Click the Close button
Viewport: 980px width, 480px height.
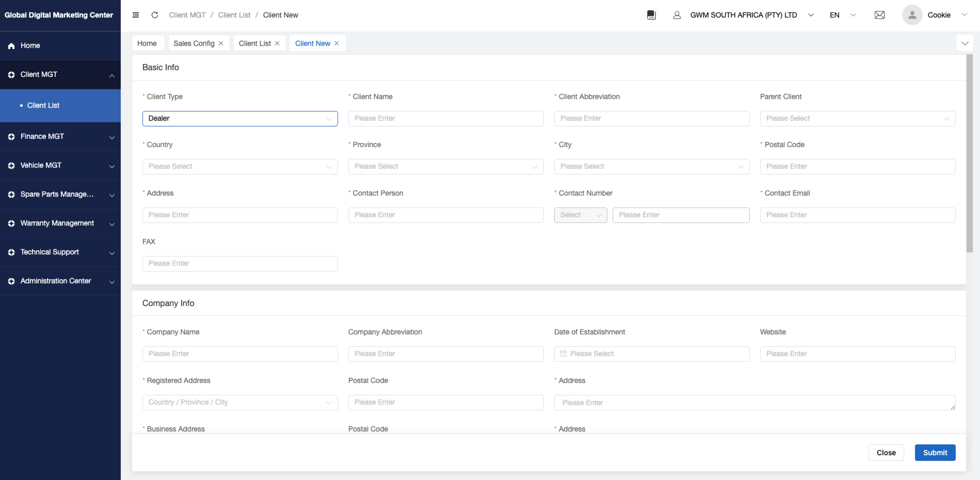point(886,453)
